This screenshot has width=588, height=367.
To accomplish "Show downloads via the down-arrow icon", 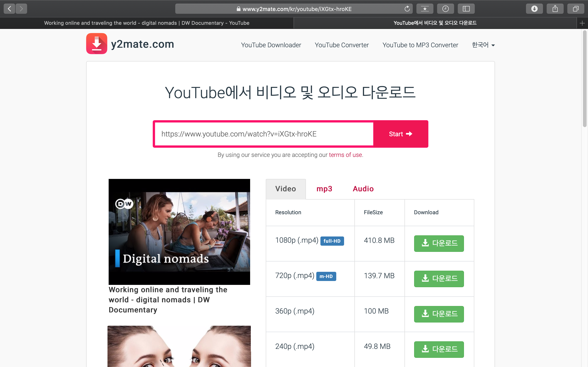I will coord(534,9).
